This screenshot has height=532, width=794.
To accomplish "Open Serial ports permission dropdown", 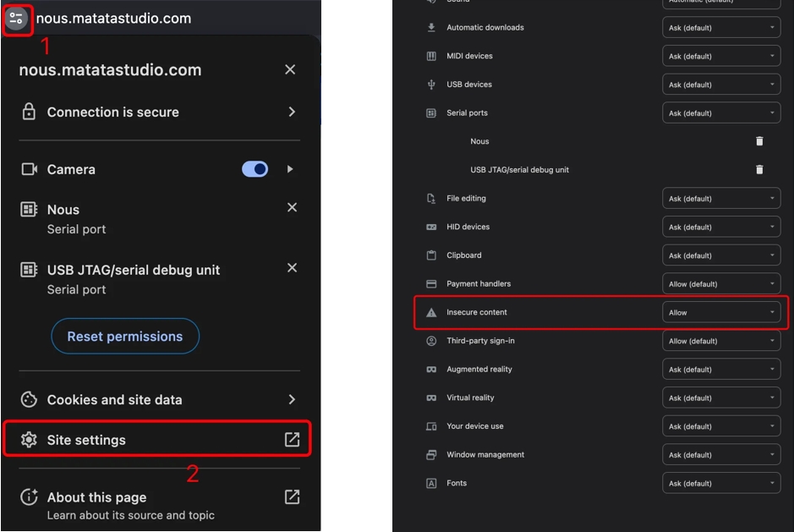I will point(721,112).
